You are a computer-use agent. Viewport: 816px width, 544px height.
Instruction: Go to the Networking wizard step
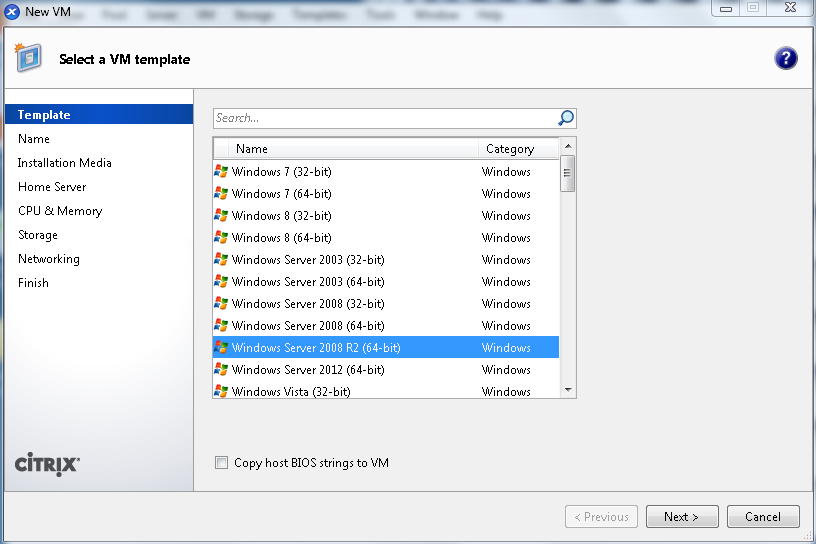click(48, 259)
